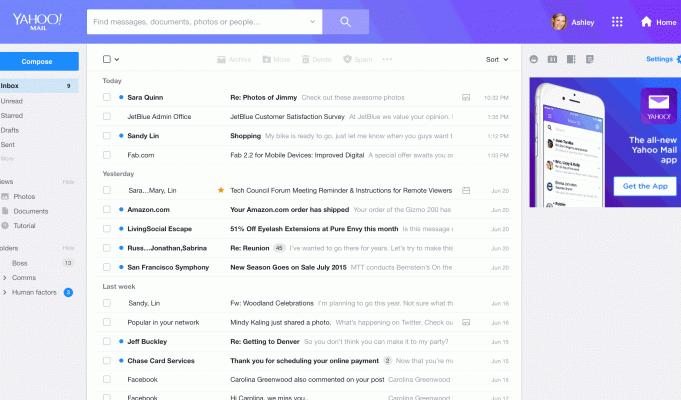Click the Get the App button

645,186
